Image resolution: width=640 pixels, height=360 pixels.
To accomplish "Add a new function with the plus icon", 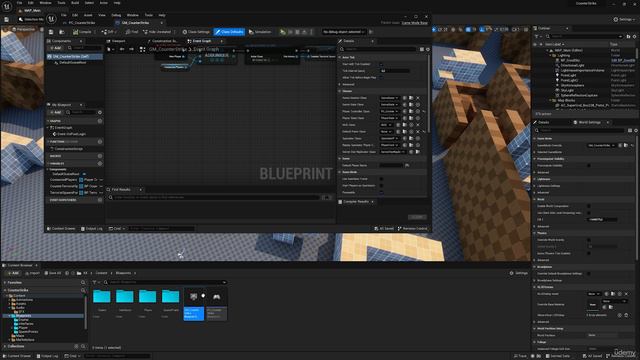I will coord(100,142).
